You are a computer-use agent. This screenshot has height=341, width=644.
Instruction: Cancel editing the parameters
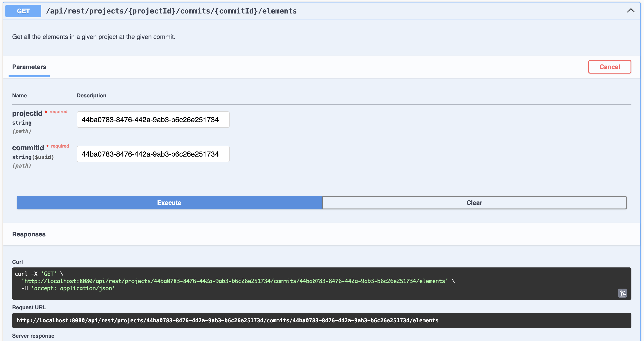[x=610, y=67]
